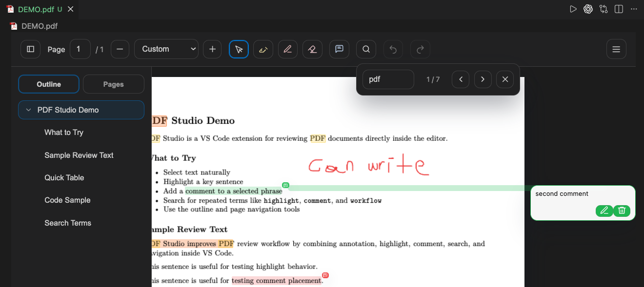
Task: Click the second comment text box
Action: point(583,203)
